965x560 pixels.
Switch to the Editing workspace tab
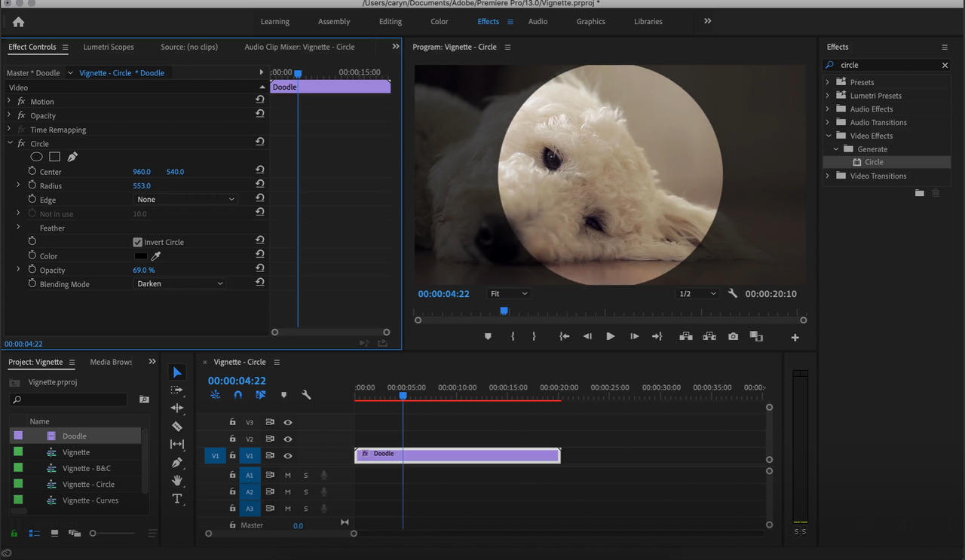click(x=390, y=21)
